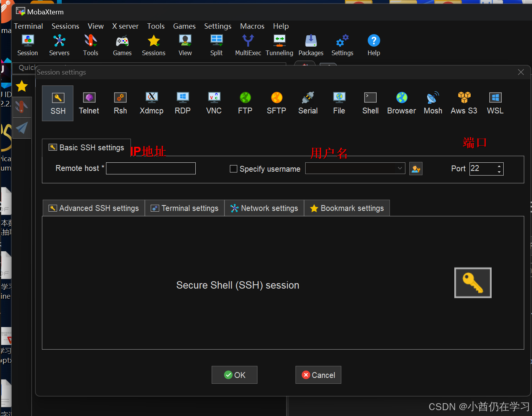Open the Help menu in menu bar
This screenshot has width=532, height=416.
point(281,26)
